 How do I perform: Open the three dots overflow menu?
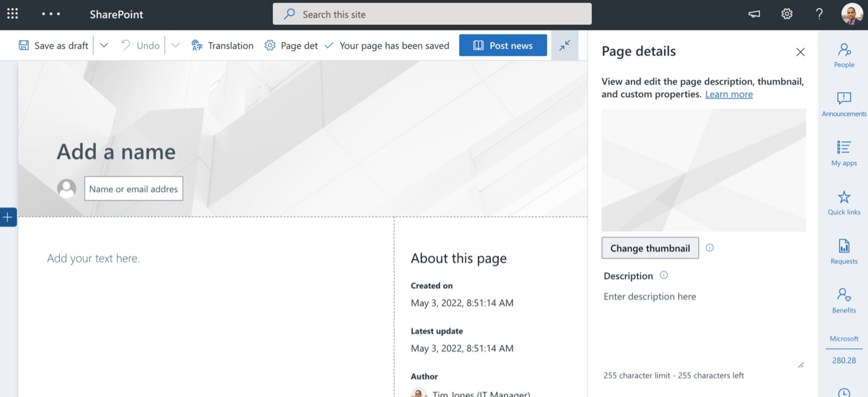(51, 14)
